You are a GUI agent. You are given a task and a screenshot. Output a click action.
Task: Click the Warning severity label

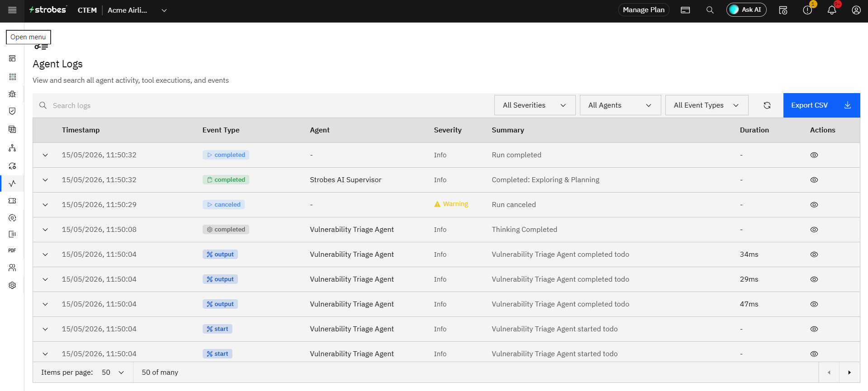coord(451,204)
